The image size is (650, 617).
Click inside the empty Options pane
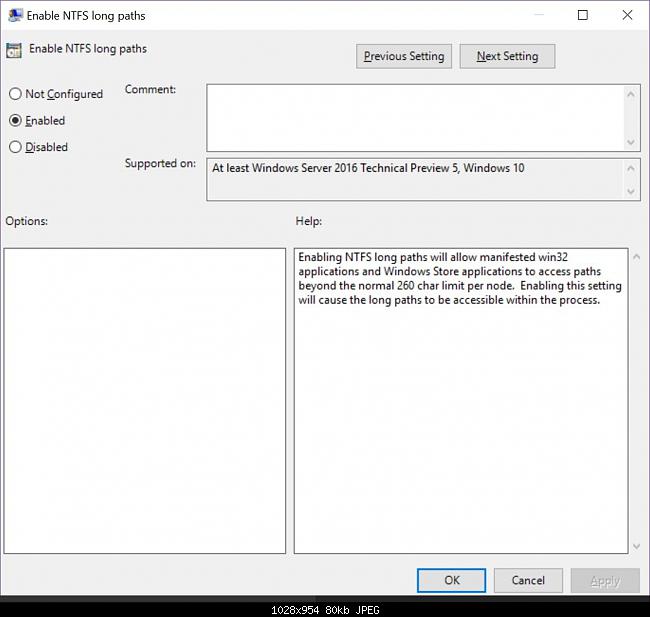[145, 401]
